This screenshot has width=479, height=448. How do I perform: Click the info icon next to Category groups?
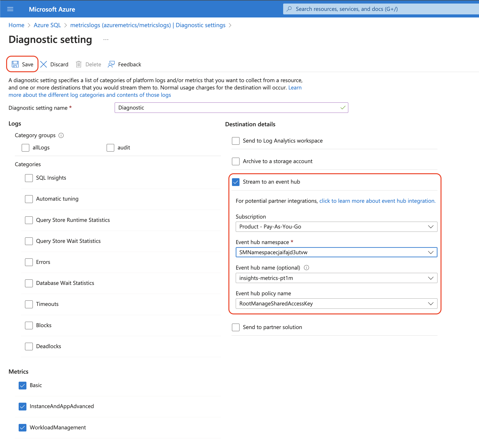(61, 135)
